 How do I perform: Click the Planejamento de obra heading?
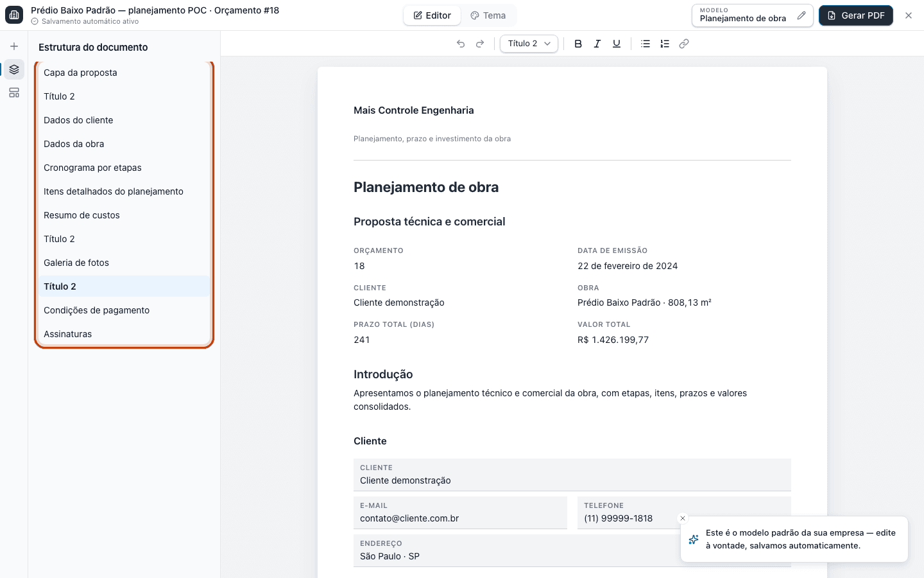coord(426,188)
